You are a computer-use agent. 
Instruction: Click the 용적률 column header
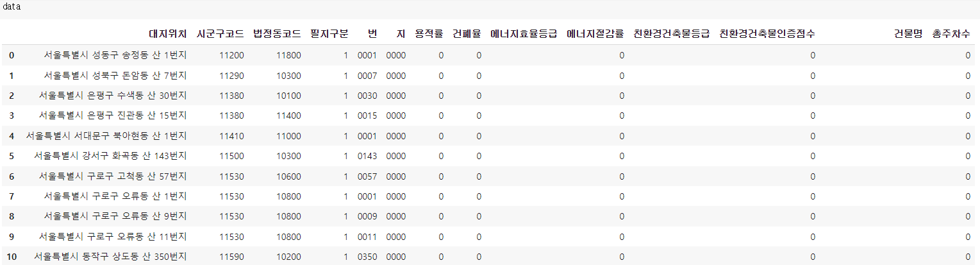point(429,33)
